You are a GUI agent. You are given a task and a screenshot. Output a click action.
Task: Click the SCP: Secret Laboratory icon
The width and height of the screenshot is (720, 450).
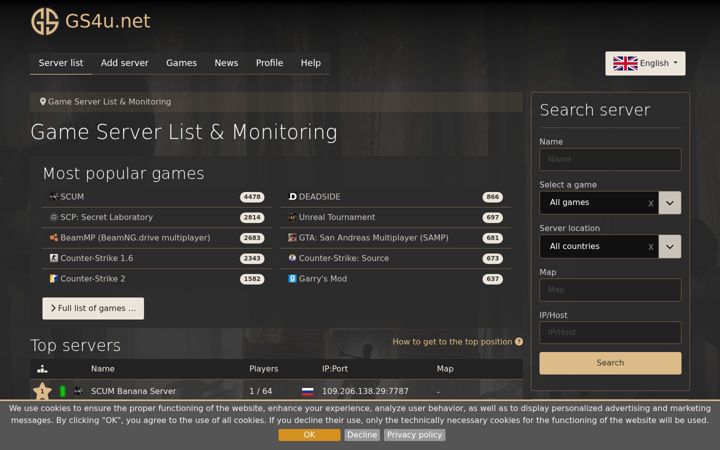coord(54,217)
